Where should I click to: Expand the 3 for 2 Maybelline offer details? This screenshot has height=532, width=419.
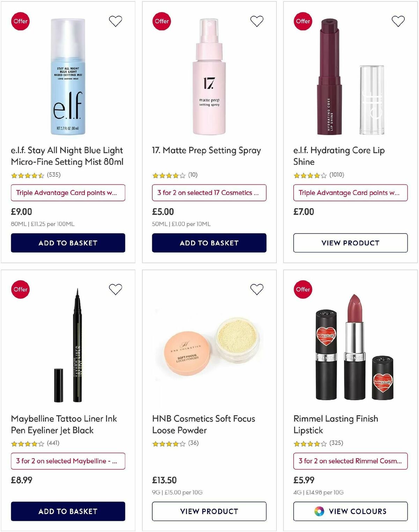click(68, 461)
